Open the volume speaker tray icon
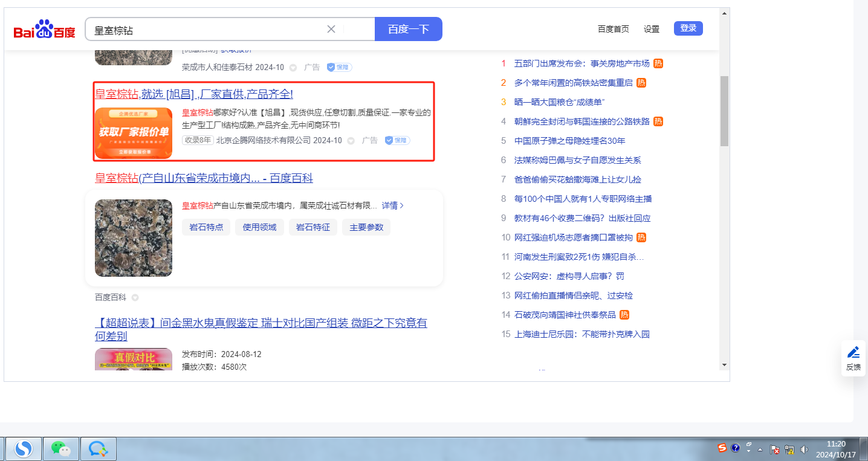Screen dimensions: 868x461 [x=804, y=449]
